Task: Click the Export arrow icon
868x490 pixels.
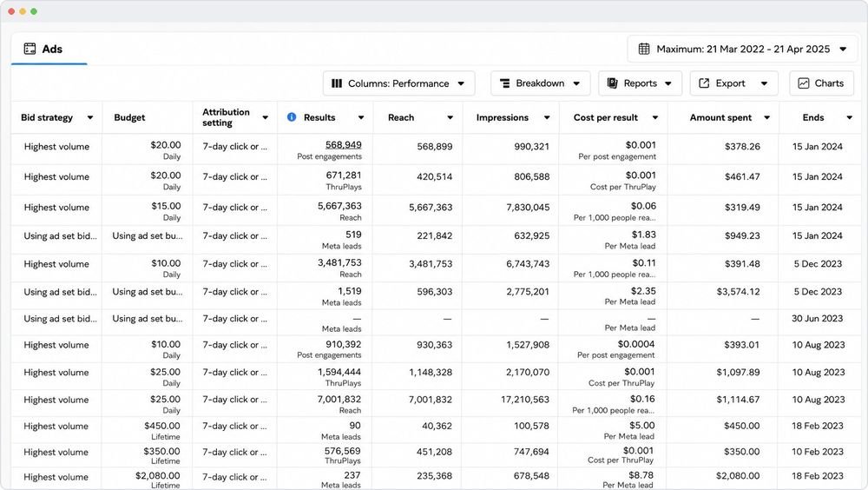Action: (704, 83)
